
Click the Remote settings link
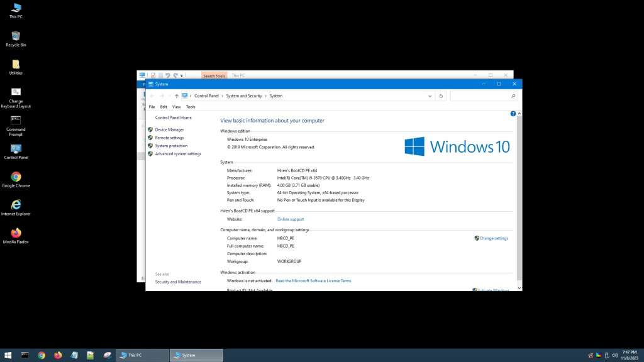coord(169,138)
